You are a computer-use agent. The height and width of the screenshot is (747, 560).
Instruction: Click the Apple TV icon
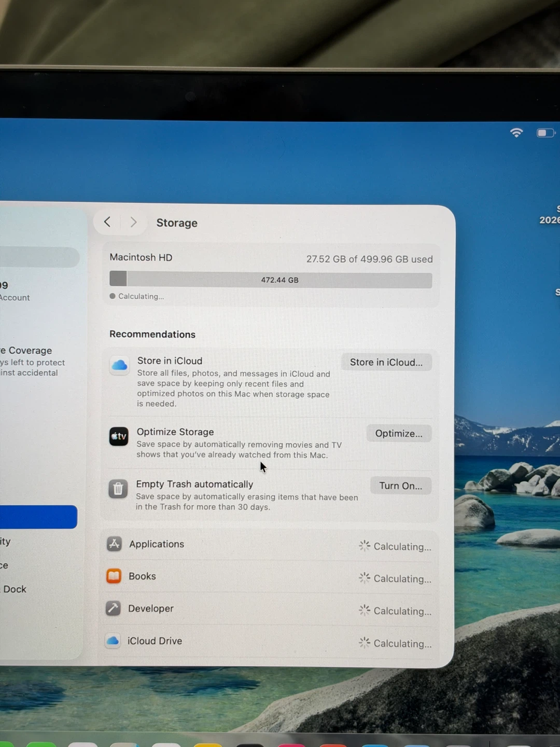(x=119, y=436)
